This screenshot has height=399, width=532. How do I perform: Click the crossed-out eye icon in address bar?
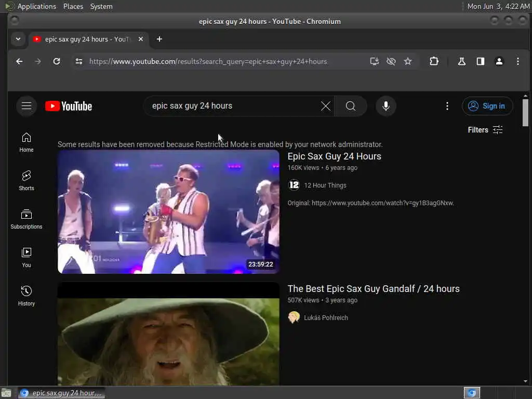click(x=391, y=61)
